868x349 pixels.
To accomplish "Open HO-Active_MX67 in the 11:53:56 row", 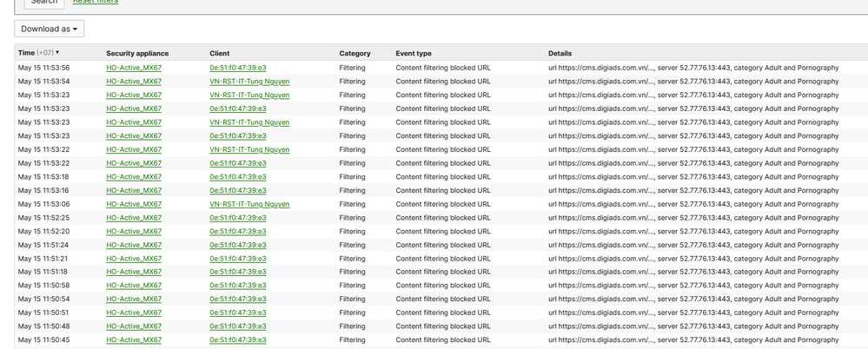I will [x=133, y=68].
